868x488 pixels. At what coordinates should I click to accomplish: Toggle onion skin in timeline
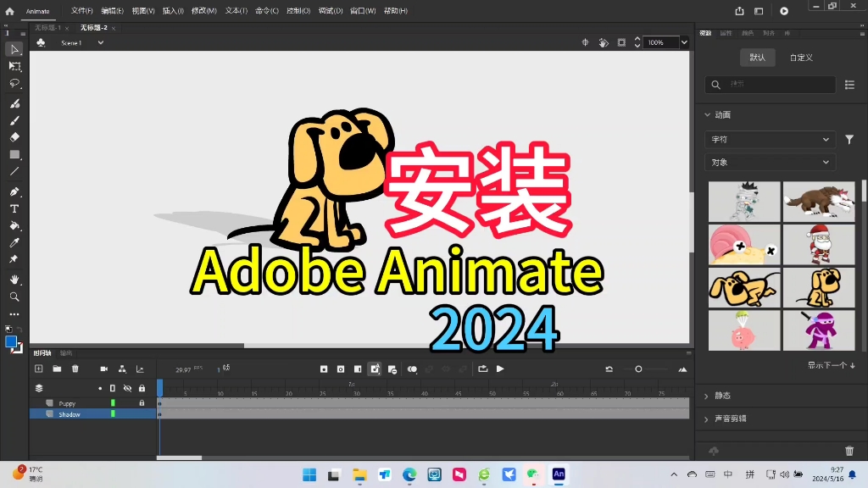pyautogui.click(x=413, y=369)
